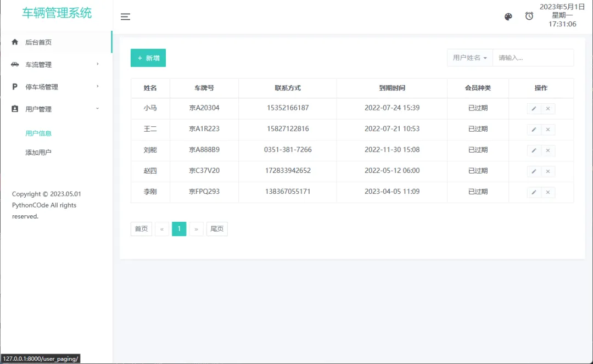Click plate number 京C37V20
Screen dimensions: 593x364
[204, 171]
